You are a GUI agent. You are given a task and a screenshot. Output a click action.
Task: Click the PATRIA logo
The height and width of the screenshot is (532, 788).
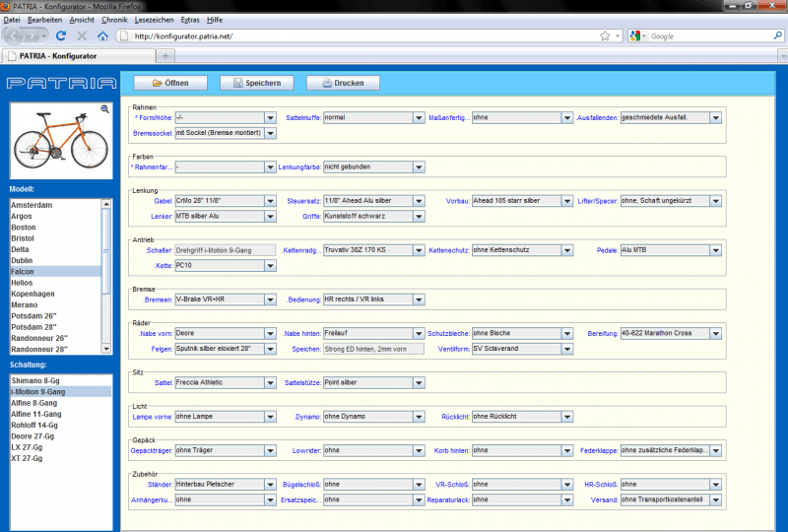pos(61,83)
